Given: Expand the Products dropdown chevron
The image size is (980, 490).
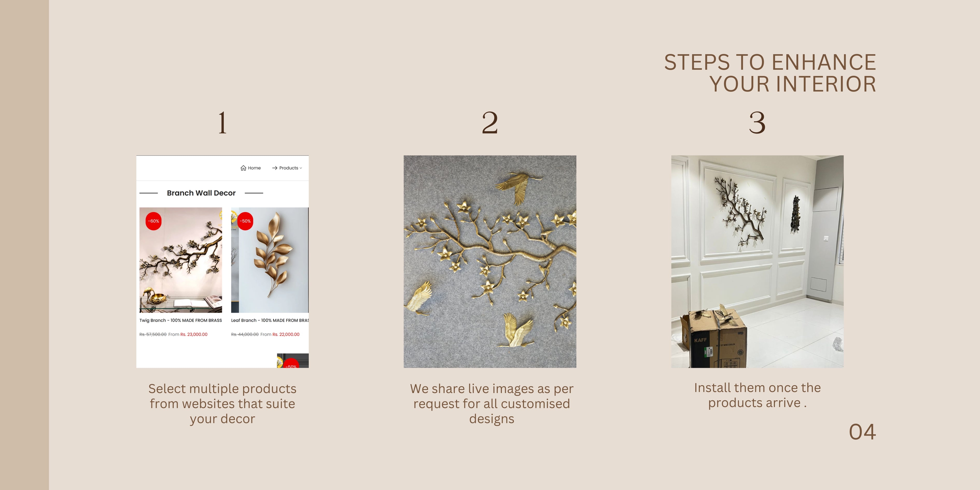Looking at the screenshot, I should pos(300,168).
